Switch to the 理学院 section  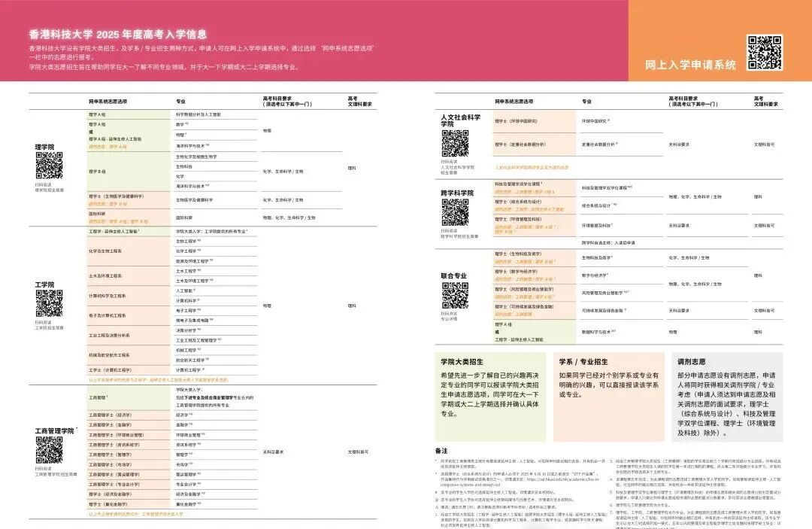pos(47,148)
